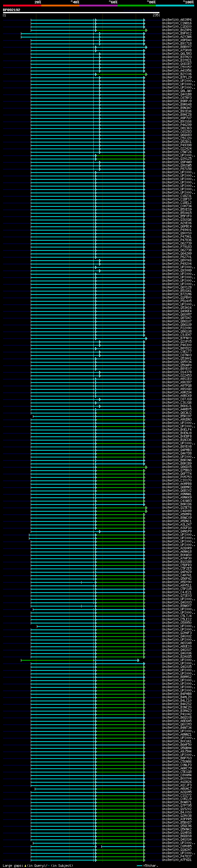Screen dimensions: 197x868
Task: Open entry UniRef100_P05753
Action: point(177,477)
